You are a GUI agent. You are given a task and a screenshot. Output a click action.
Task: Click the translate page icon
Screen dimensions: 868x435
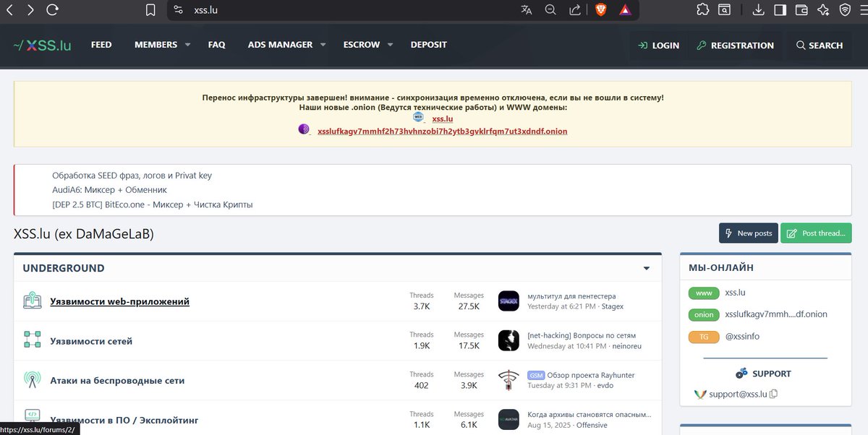click(x=527, y=10)
